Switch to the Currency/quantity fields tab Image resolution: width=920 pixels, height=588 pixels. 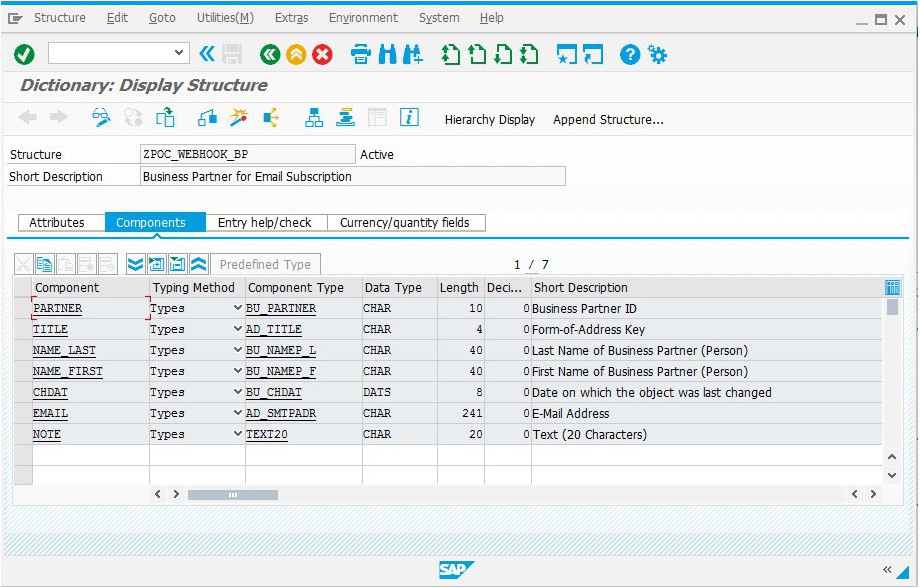coord(405,222)
